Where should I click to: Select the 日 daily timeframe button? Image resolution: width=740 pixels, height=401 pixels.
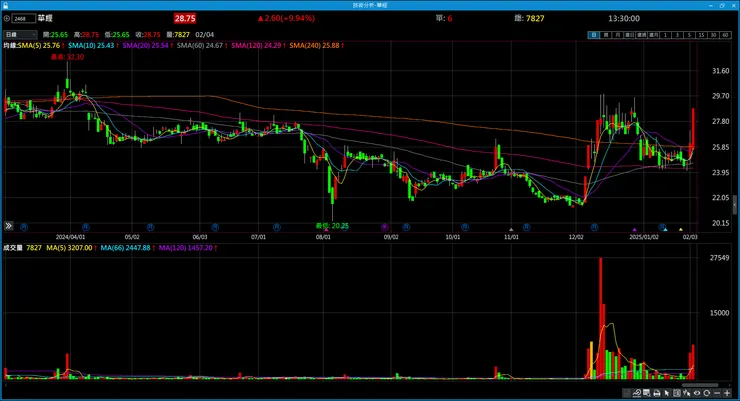coord(594,35)
